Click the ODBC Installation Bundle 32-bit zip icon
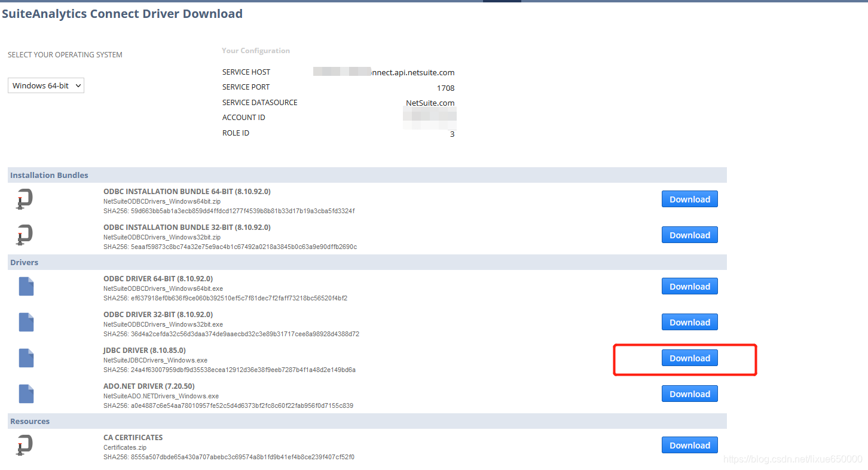The width and height of the screenshot is (868, 470). [24, 235]
